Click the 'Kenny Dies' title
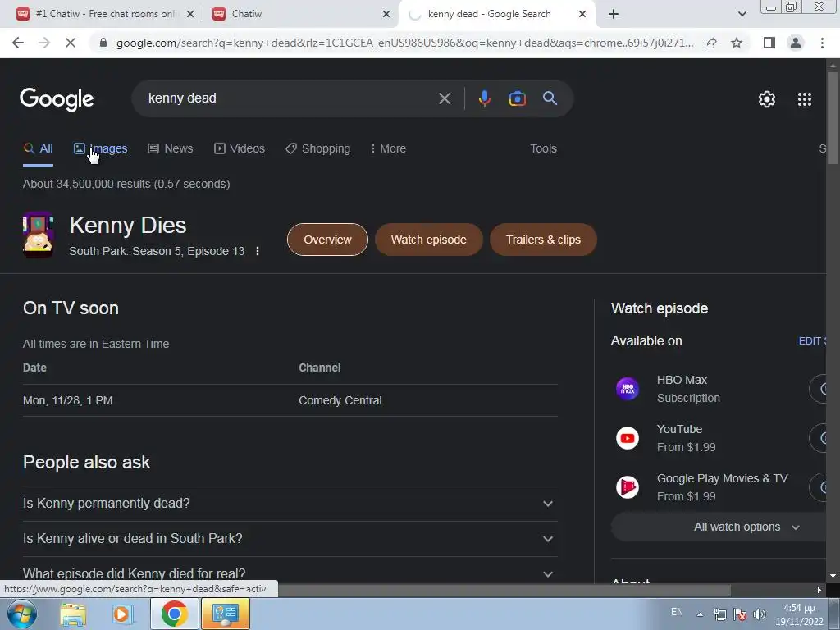Image resolution: width=840 pixels, height=630 pixels. (127, 226)
